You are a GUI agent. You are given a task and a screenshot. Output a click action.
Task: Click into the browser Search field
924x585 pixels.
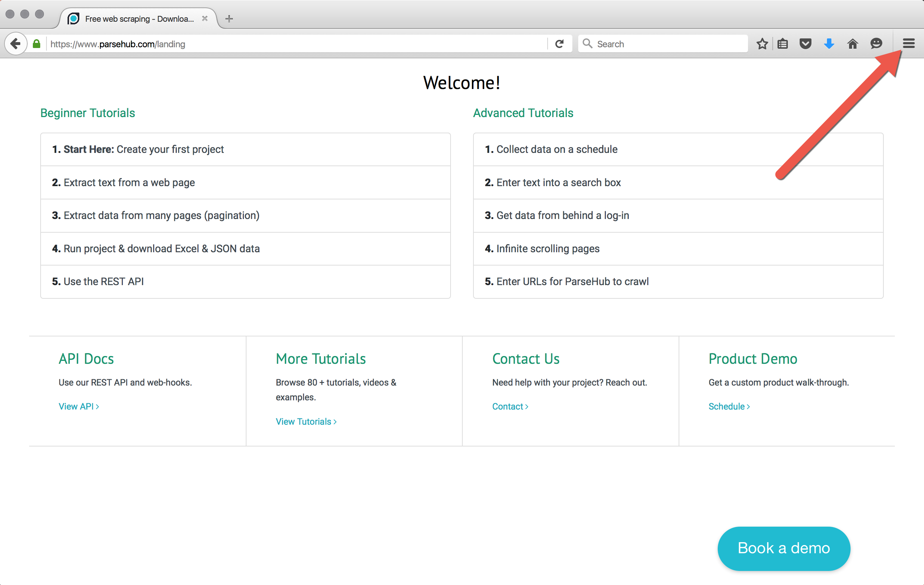[x=663, y=44]
